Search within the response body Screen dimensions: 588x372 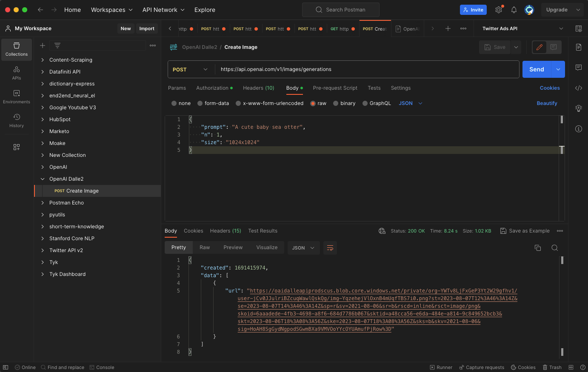click(x=555, y=248)
